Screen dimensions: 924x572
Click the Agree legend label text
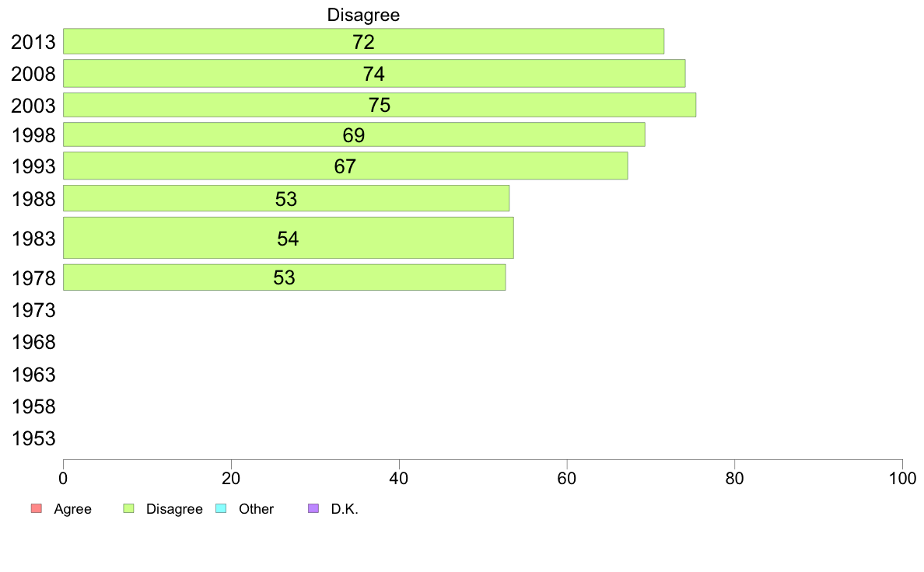pos(72,509)
